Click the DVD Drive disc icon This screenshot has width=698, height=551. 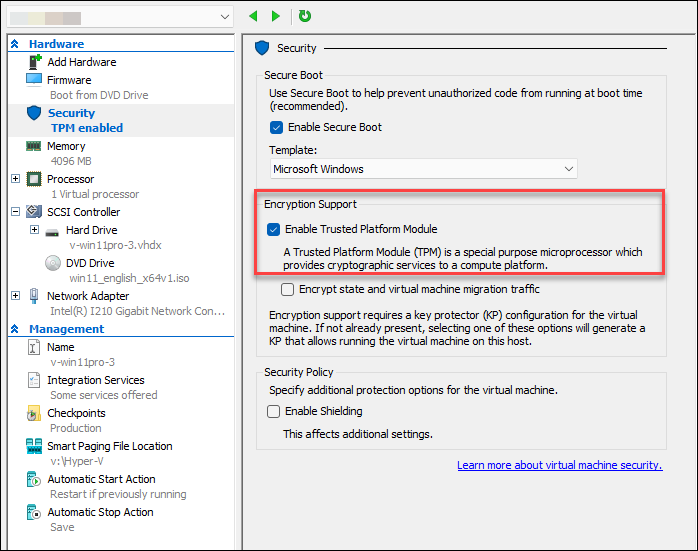coord(53,263)
